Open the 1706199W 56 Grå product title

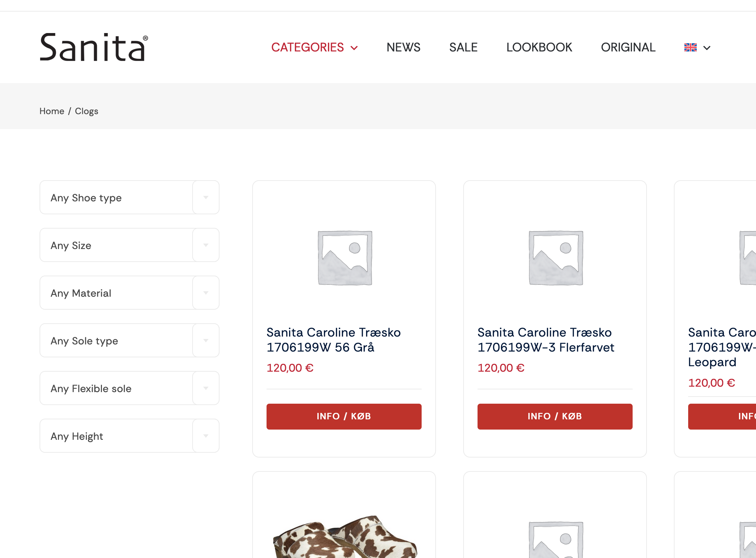[333, 340]
